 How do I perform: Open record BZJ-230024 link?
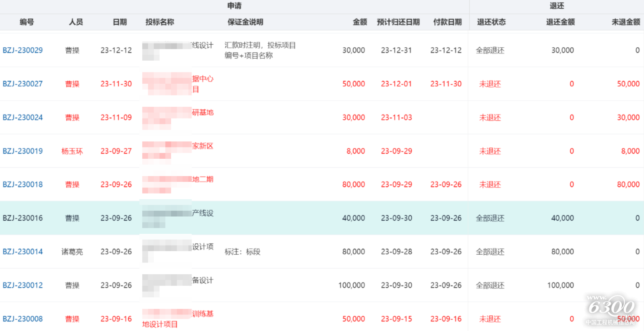coord(23,117)
